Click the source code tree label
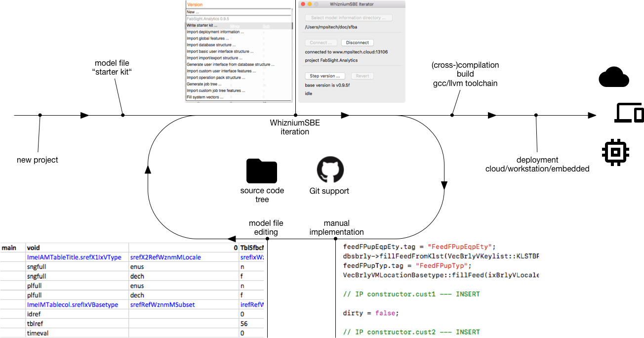This screenshot has width=644, height=338. coord(262,195)
